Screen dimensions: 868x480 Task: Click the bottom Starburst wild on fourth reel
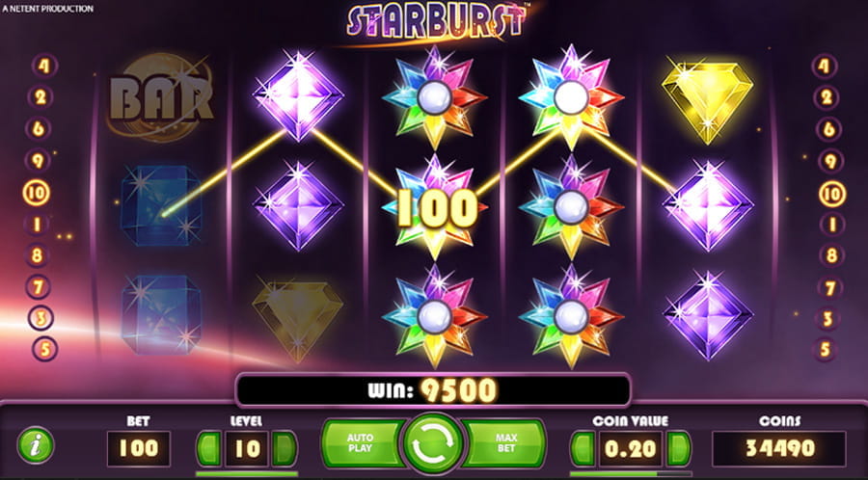(571, 316)
